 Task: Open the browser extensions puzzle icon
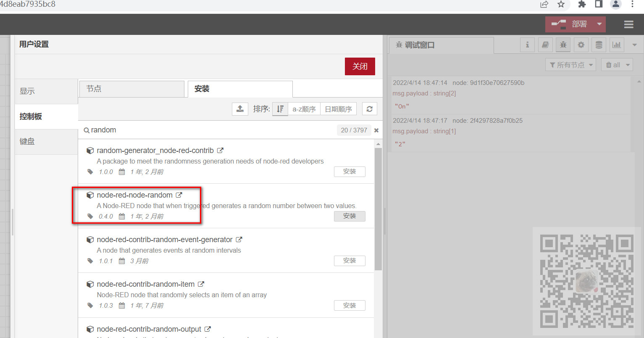coord(582,4)
